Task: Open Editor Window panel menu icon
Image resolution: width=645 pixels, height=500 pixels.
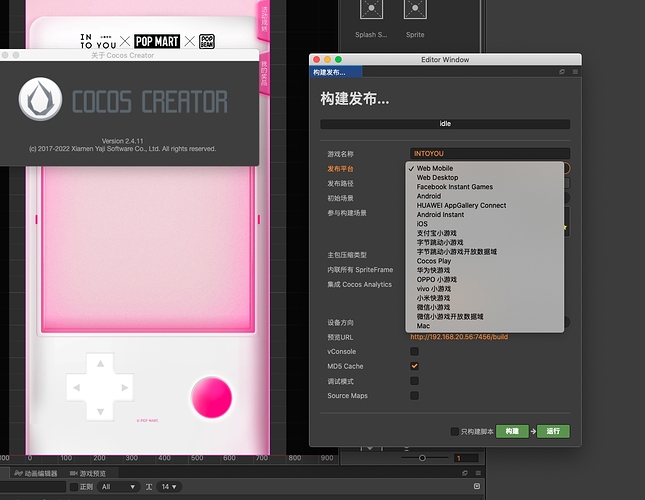Action: 575,72
